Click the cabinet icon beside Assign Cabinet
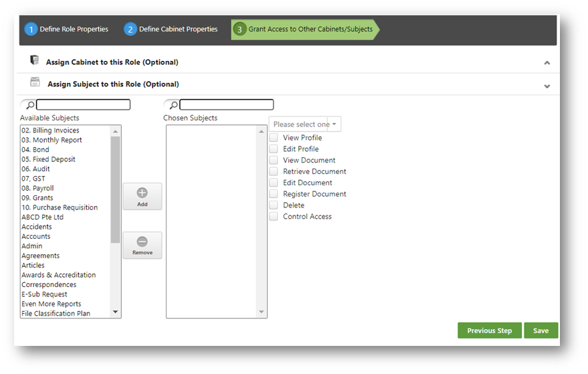588x374 pixels. click(35, 60)
